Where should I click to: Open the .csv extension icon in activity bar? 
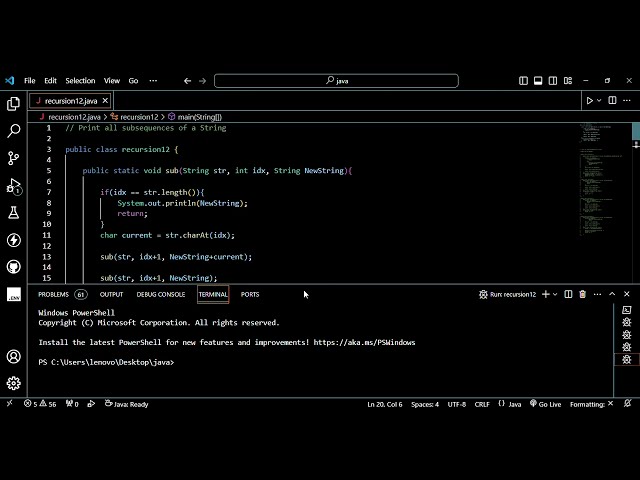pyautogui.click(x=13, y=294)
